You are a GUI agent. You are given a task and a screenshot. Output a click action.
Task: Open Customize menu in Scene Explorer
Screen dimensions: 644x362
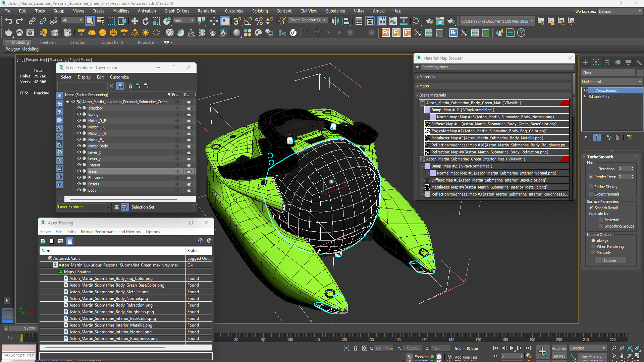[119, 77]
